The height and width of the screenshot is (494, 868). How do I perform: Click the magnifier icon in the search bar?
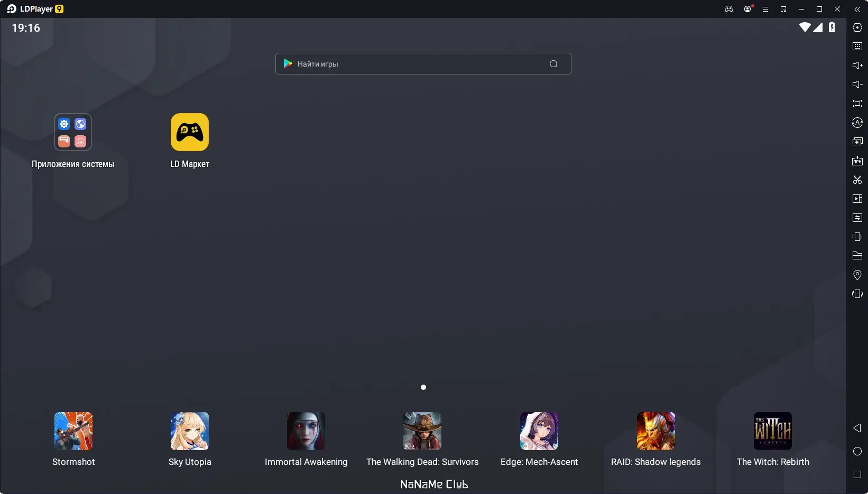click(x=553, y=64)
